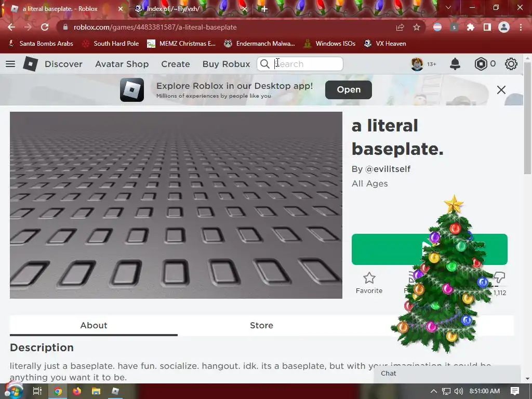Open Roblox notifications bell
This screenshot has width=532, height=399.
click(x=455, y=64)
